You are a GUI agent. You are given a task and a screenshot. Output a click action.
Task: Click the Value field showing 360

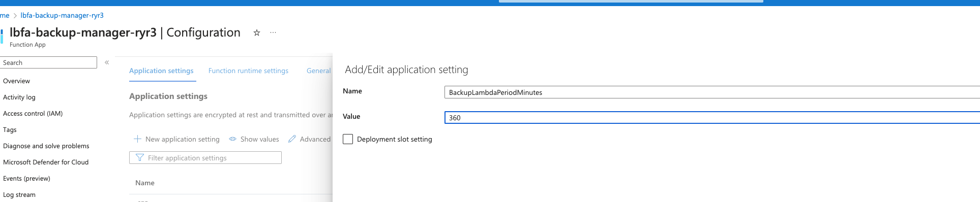[712, 118]
